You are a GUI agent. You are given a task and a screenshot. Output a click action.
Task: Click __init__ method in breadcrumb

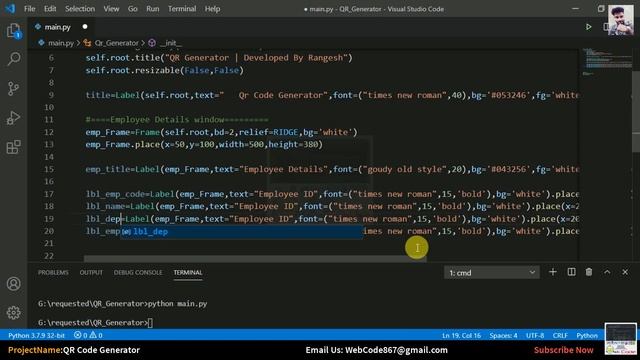coord(170,43)
